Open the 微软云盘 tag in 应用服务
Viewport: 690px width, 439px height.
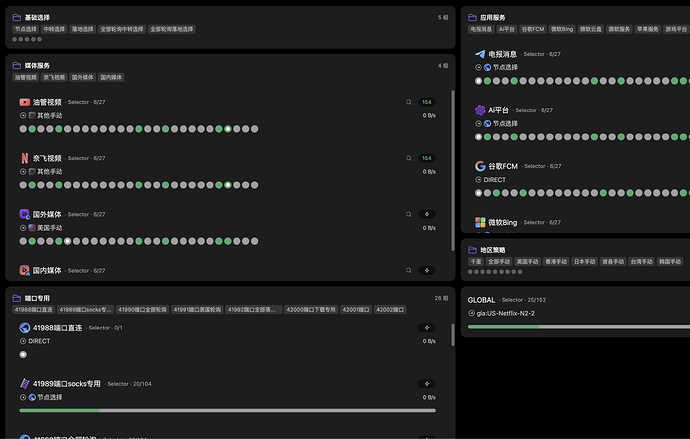(x=591, y=29)
